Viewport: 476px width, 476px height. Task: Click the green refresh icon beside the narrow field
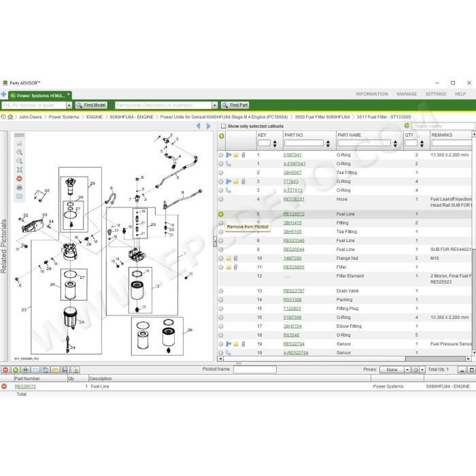coord(407,126)
